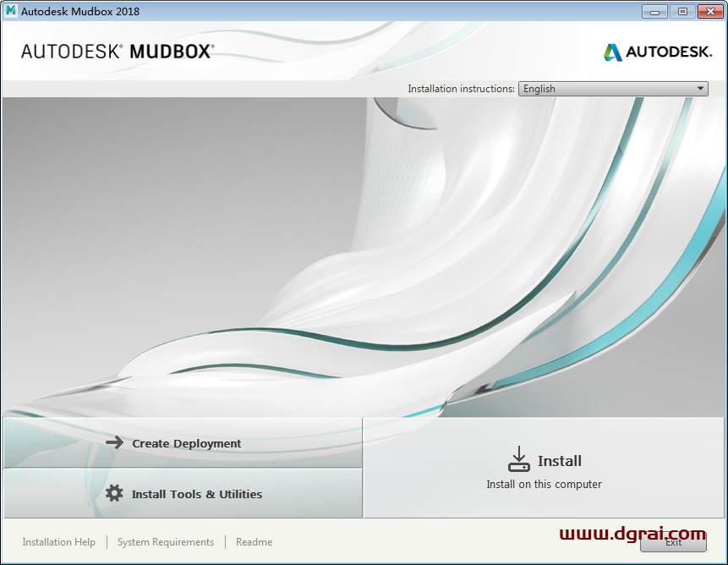Click the Tools & Utilities gear icon

(x=114, y=493)
